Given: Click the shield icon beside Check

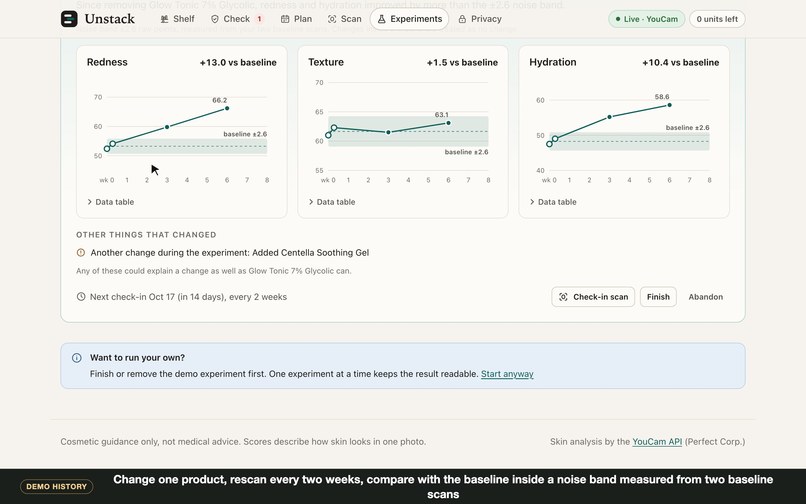Looking at the screenshot, I should pos(215,19).
